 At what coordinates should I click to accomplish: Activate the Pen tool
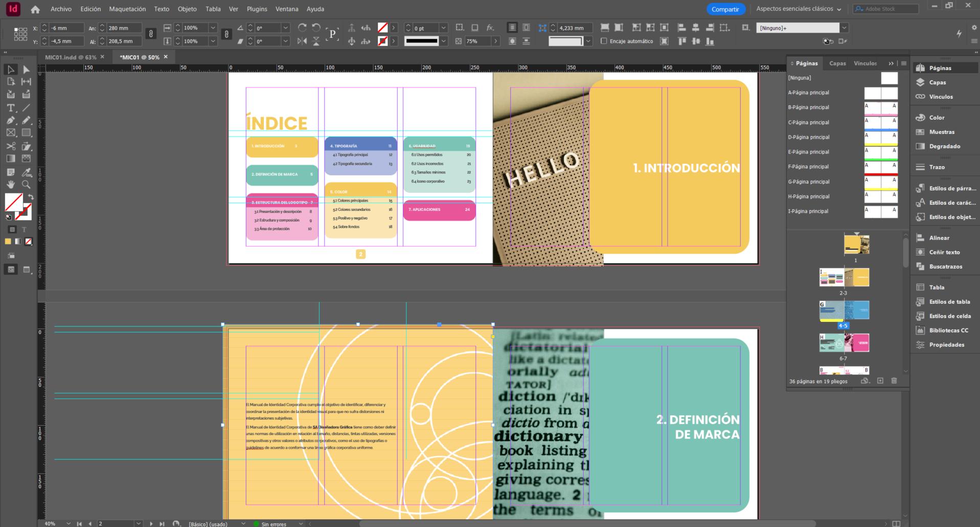(10, 120)
